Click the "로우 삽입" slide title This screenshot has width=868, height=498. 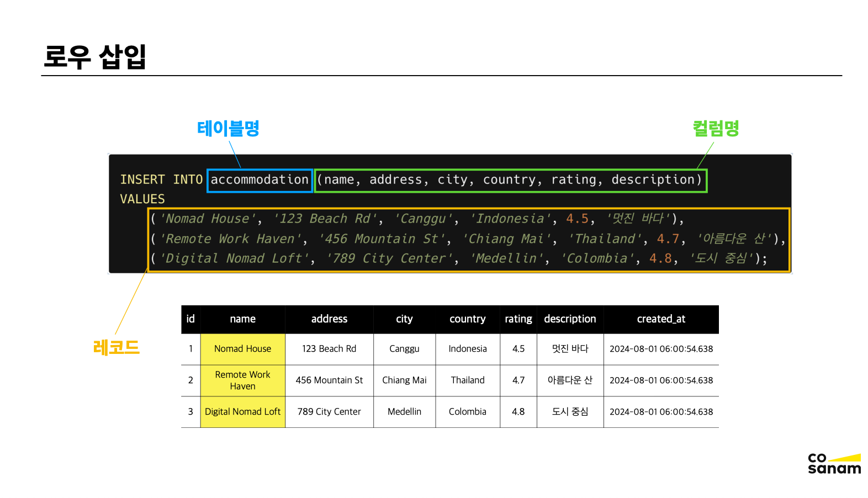(x=94, y=57)
